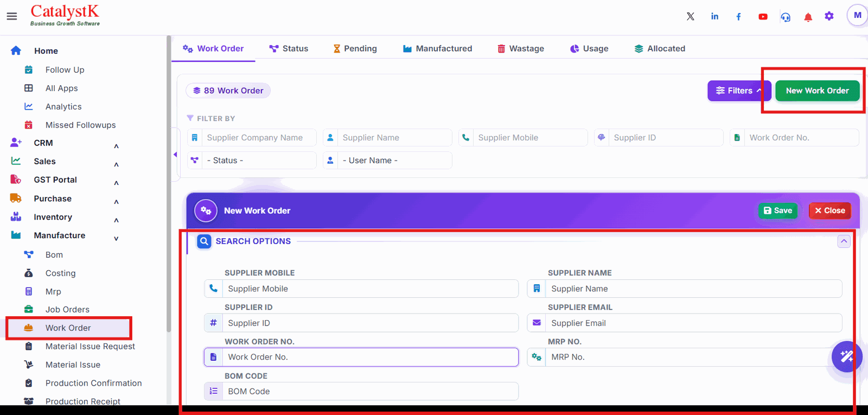Open the support headset icon
The width and height of the screenshot is (868, 415).
[x=786, y=17]
